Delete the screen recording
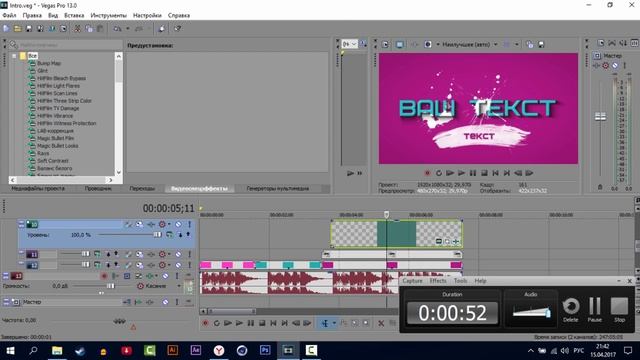Image resolution: width=640 pixels, height=360 pixels. point(571,309)
